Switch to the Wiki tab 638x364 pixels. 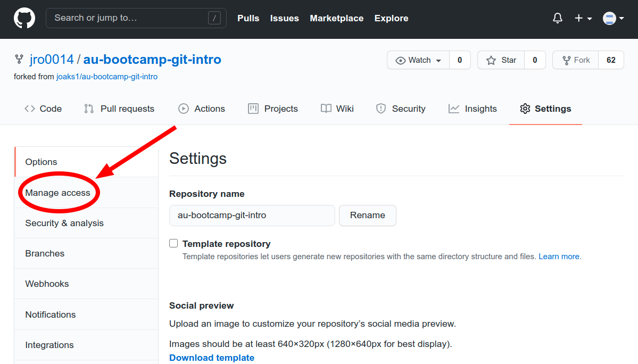[x=337, y=109]
